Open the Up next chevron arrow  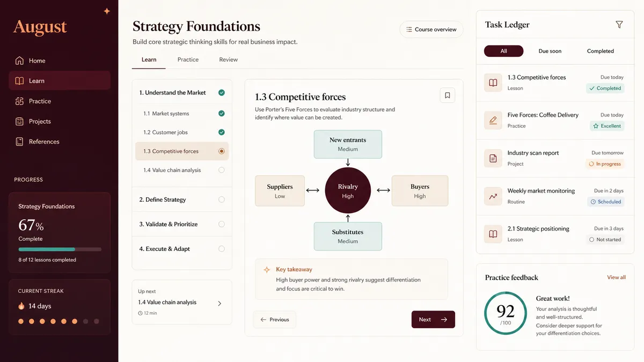pos(219,304)
